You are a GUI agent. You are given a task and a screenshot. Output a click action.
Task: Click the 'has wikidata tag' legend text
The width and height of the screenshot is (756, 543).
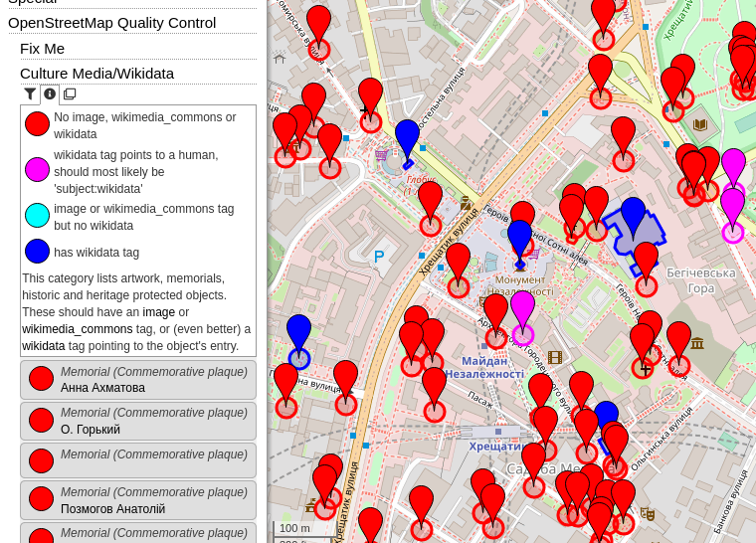96,253
